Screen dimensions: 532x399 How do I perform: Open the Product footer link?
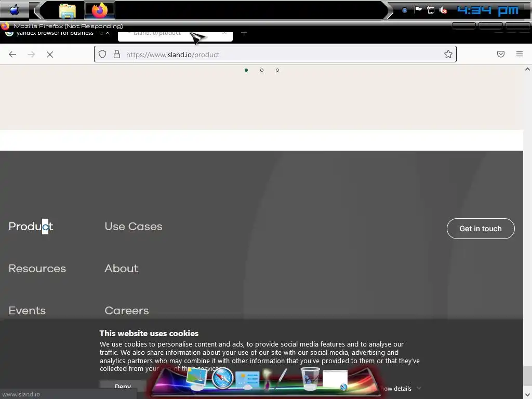31,227
